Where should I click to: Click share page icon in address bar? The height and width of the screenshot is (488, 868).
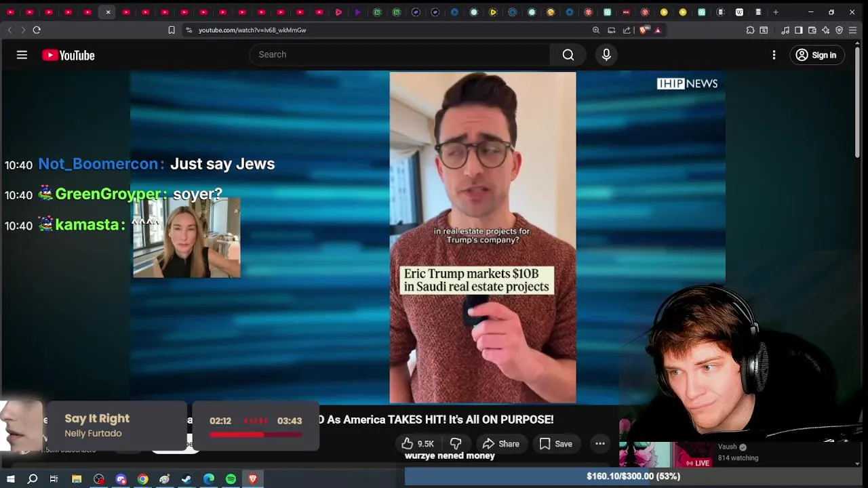click(627, 30)
